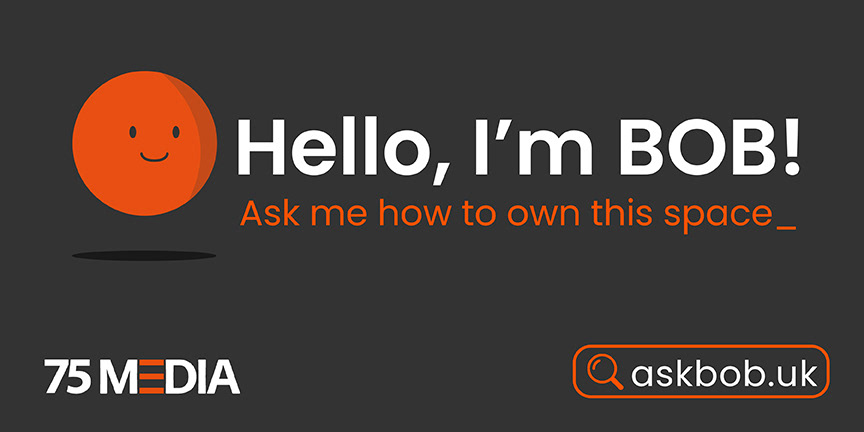Click the exclamation mark after BOB
Viewport: 864px width, 432px height.
[791, 146]
